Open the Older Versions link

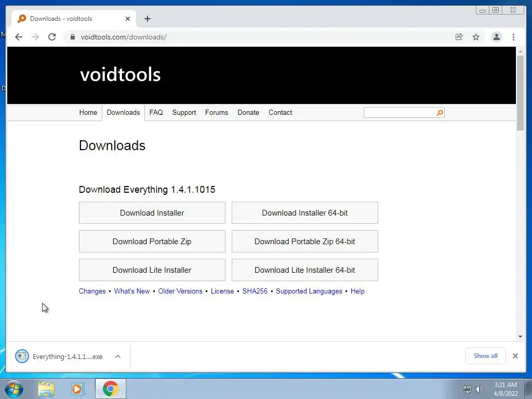click(x=180, y=291)
